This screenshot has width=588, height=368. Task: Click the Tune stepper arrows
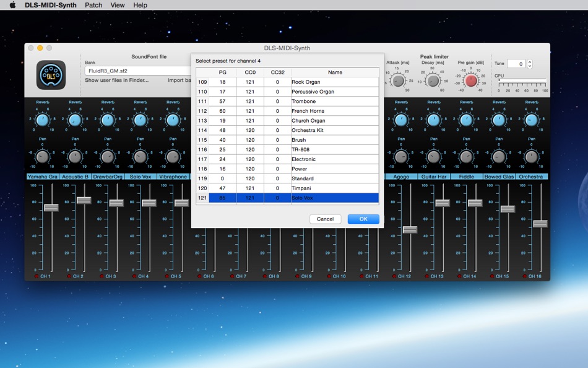click(529, 64)
